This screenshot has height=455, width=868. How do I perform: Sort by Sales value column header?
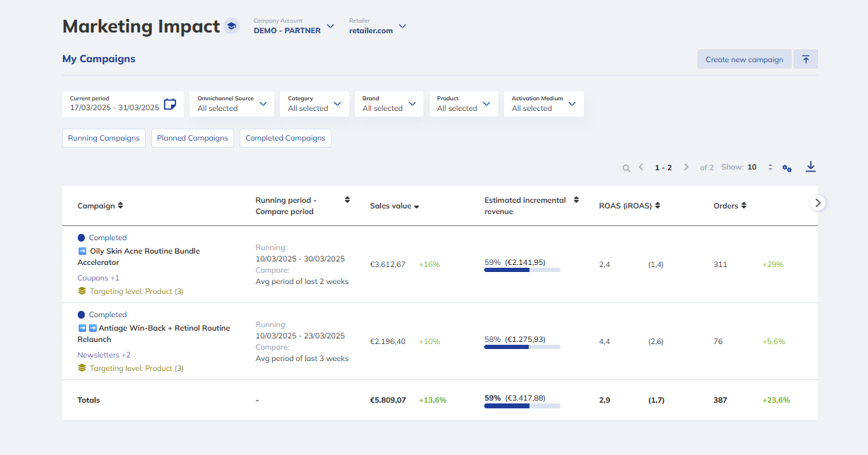394,206
